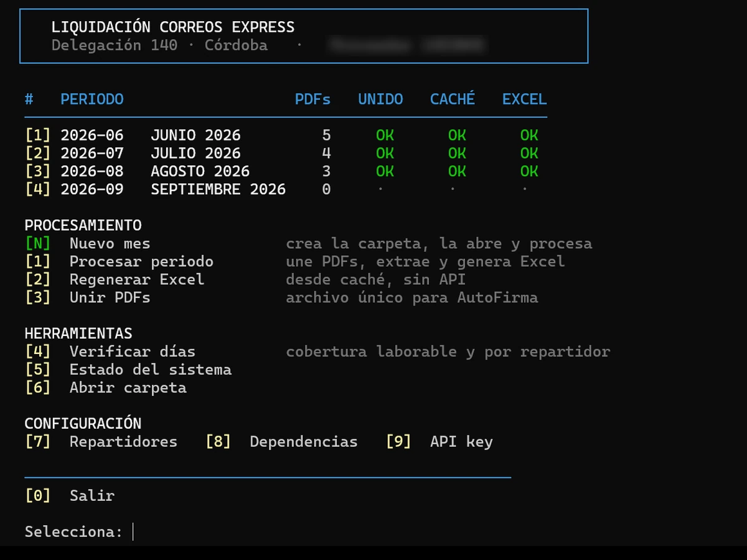Click the HERRAMIENTAS section heading
Viewport: 747px width, 560px height.
coord(78,334)
